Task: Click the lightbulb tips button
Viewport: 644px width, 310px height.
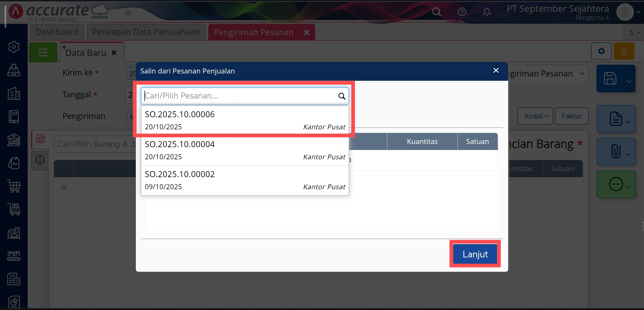Action: point(624,51)
